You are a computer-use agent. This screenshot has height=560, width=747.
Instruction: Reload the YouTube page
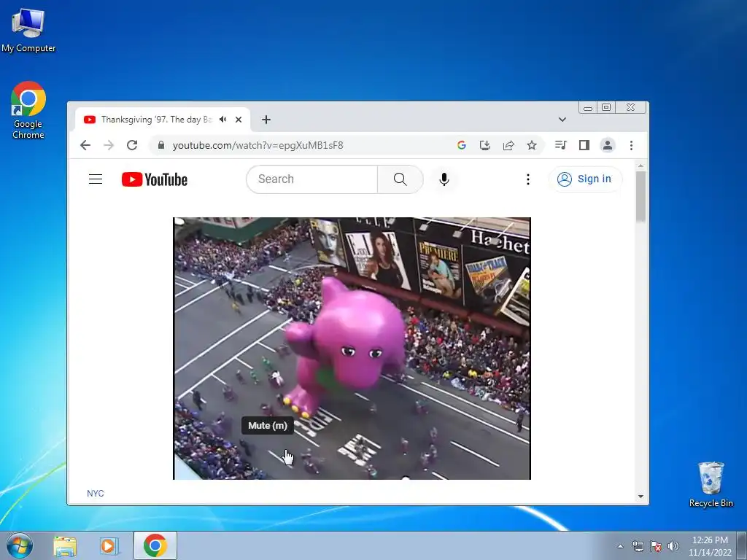point(132,145)
